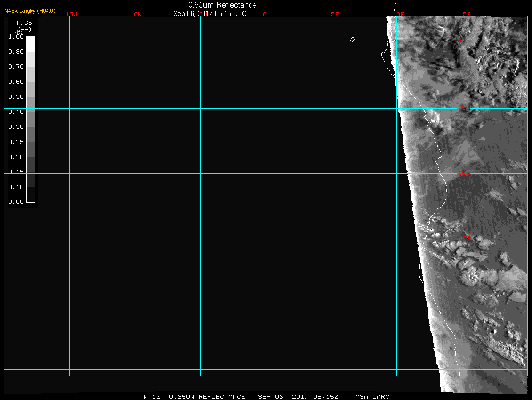Click the small island outline near 5E

click(352, 40)
